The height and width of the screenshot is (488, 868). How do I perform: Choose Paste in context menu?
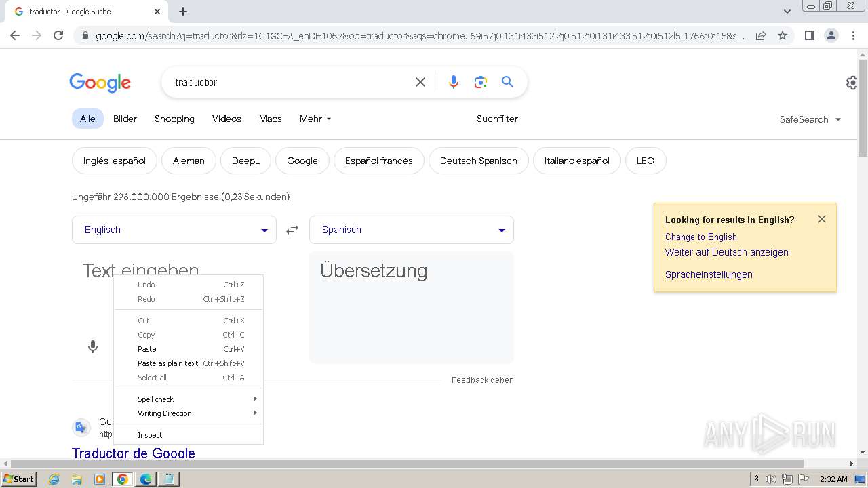189,349
